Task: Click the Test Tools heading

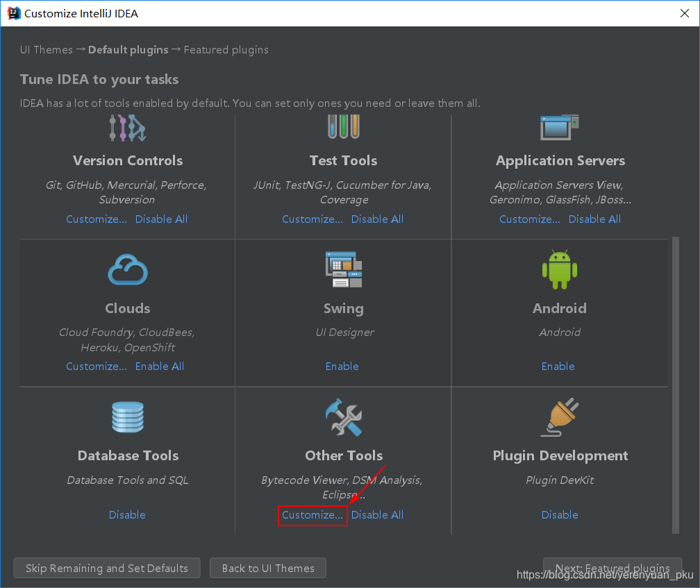Action: point(343,160)
